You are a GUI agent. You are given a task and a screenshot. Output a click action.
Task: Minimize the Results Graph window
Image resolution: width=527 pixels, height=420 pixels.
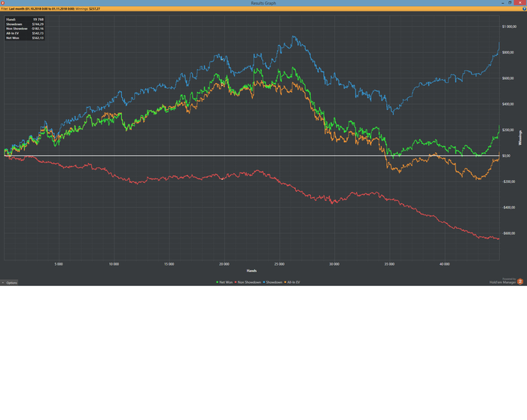(x=503, y=3)
